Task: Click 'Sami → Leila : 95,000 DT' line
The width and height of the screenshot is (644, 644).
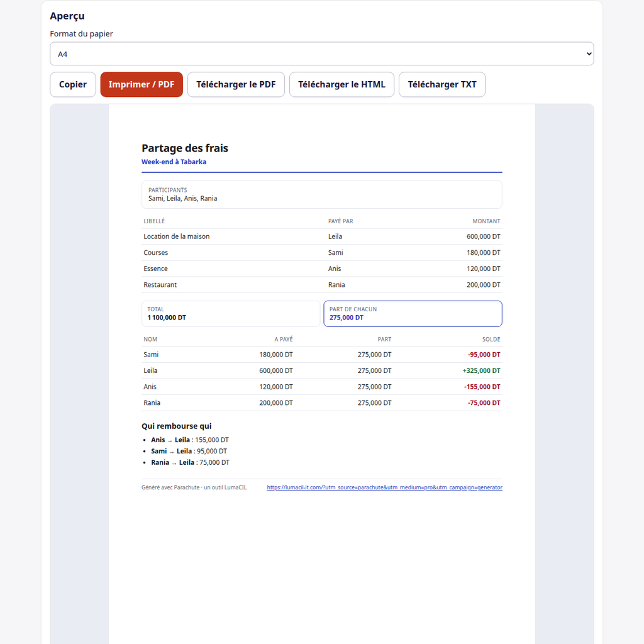Action: [189, 451]
